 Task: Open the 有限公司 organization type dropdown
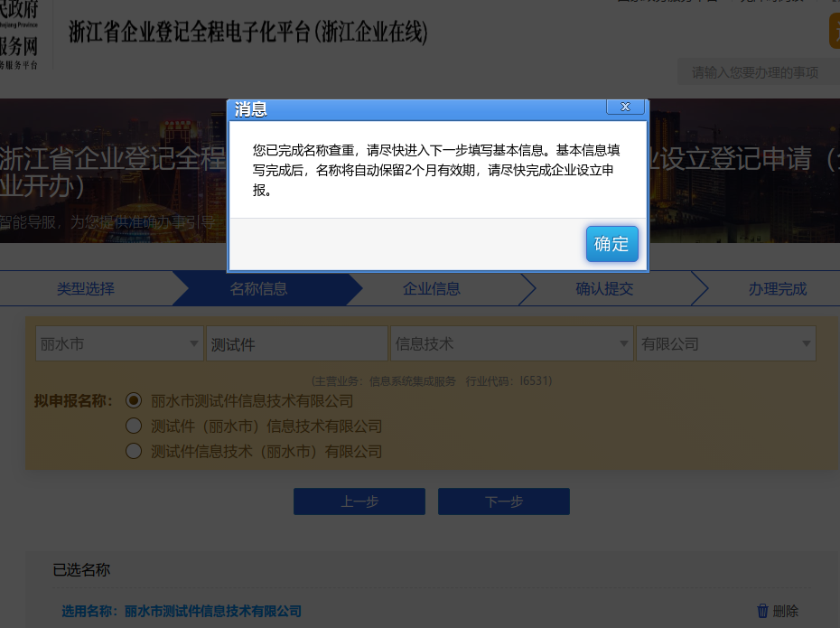(726, 343)
